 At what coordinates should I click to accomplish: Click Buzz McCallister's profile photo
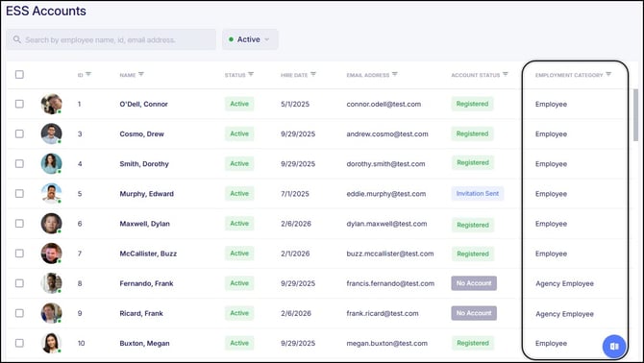click(51, 254)
